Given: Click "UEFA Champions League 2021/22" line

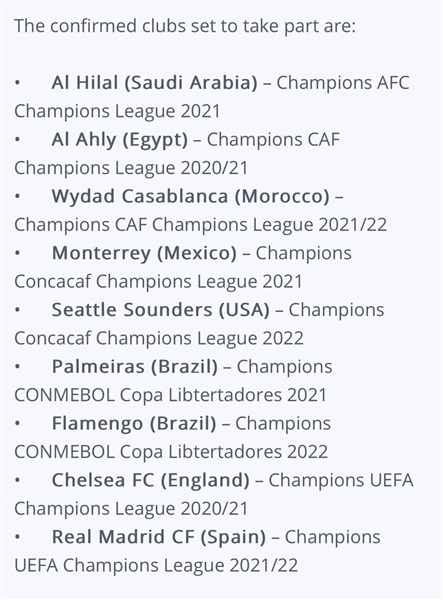Looking at the screenshot, I should pyautogui.click(x=156, y=565).
